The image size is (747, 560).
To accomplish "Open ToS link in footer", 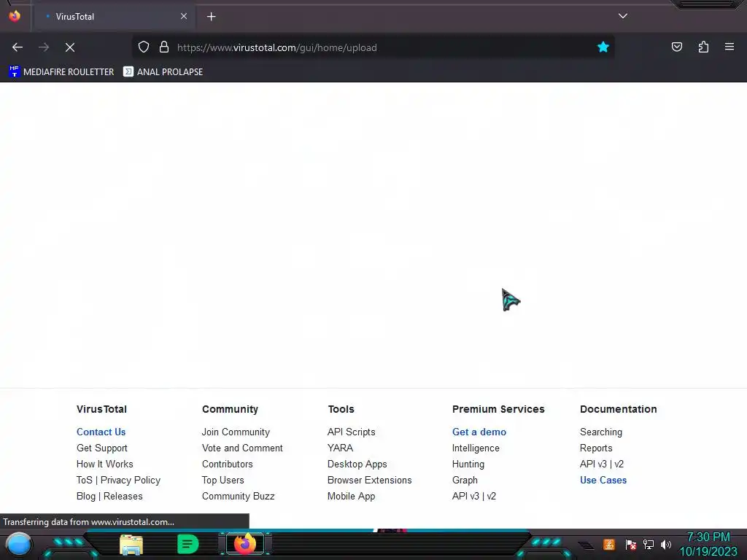I will coord(85,480).
